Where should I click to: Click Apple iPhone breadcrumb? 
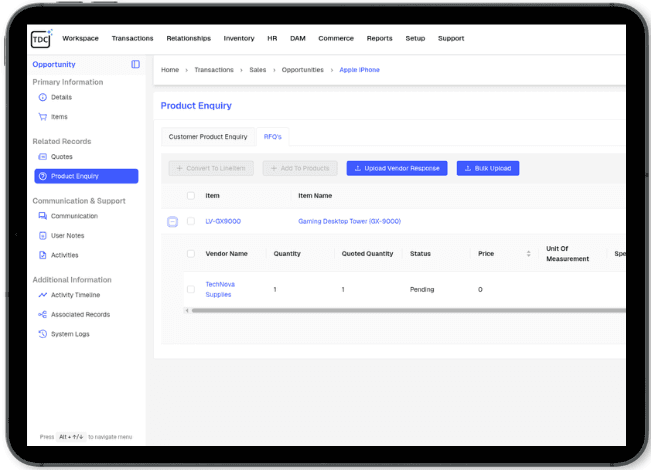click(360, 70)
